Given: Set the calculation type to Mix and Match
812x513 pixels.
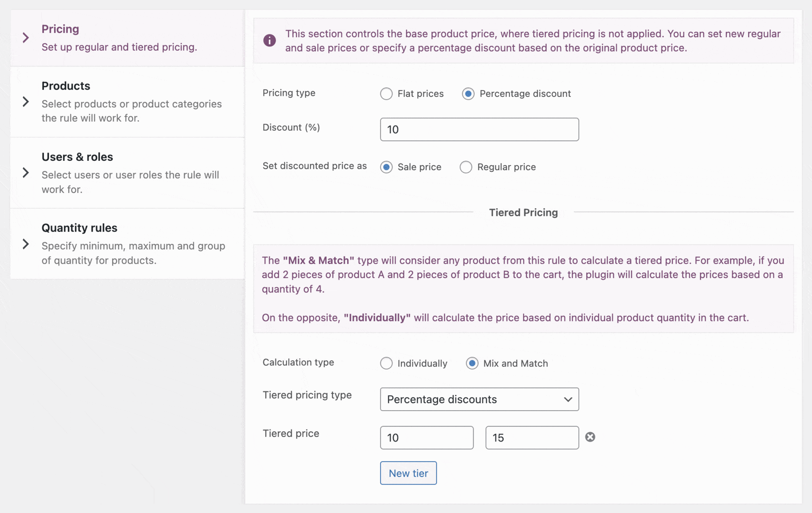Looking at the screenshot, I should [472, 363].
